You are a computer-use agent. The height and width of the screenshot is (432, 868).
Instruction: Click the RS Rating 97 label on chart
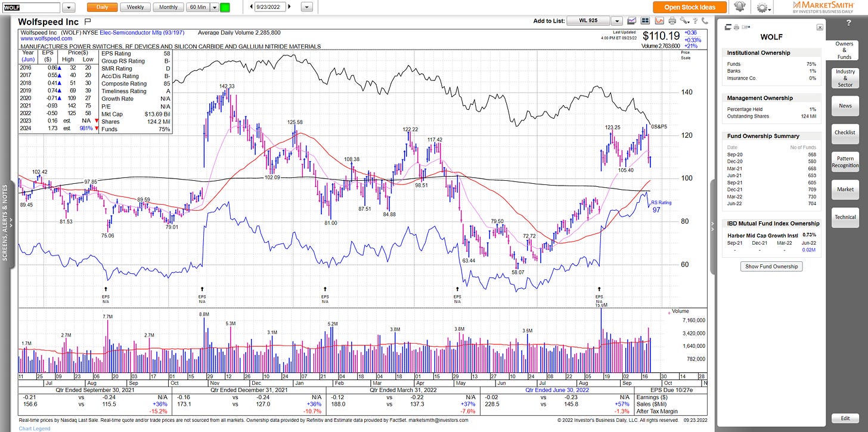click(661, 206)
